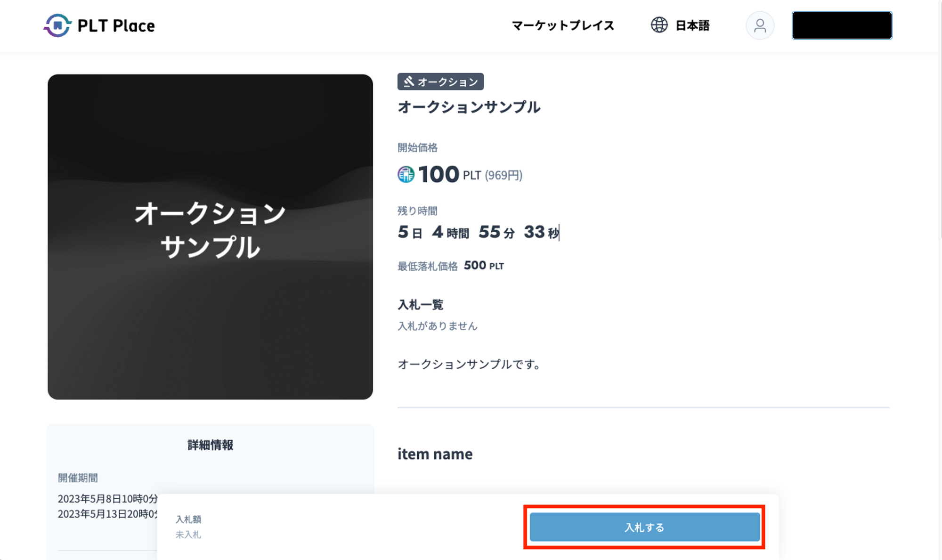Expand the 日本語 language selector
Viewport: 942px width, 560px height.
point(692,25)
